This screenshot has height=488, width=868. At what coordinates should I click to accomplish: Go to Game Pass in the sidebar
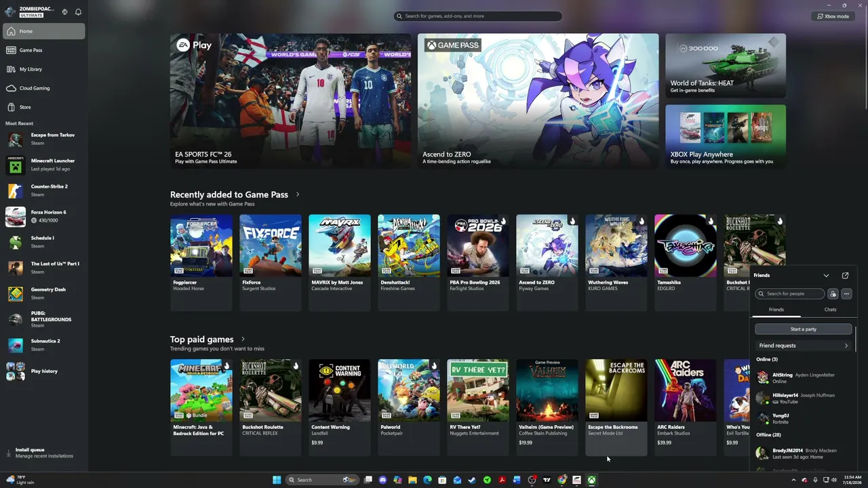44,50
